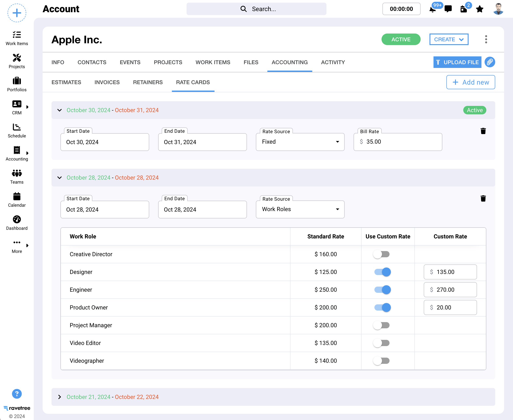
Task: Switch to the FILES tab
Action: pyautogui.click(x=251, y=62)
